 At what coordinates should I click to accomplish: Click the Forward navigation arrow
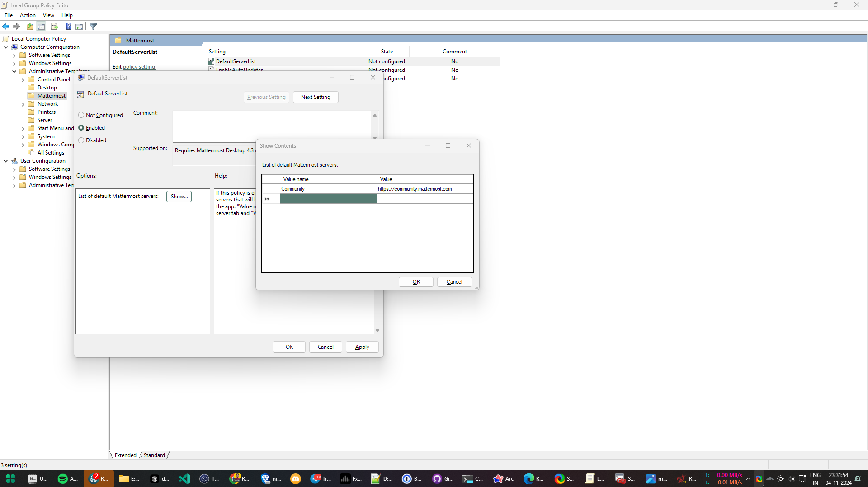[x=16, y=26]
